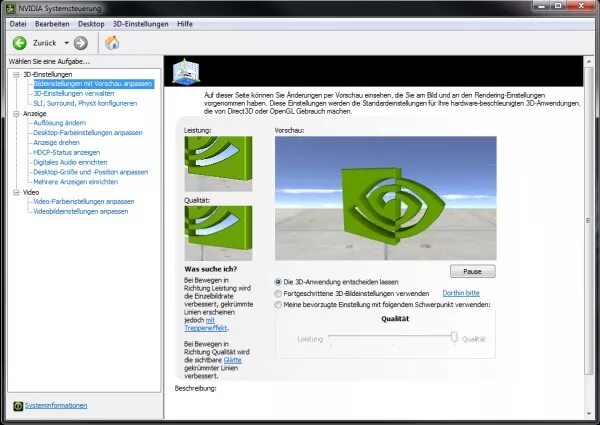Open Mehrere Anzeigen einrichten
Viewport: 600px width, 425px height.
click(76, 182)
